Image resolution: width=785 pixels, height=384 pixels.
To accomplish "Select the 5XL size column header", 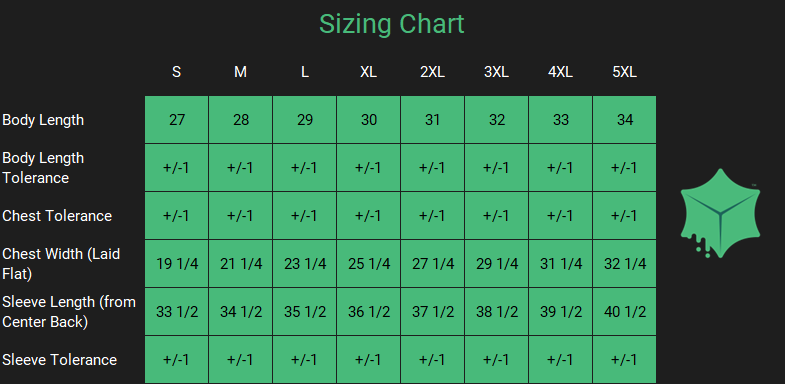I will pos(624,72).
